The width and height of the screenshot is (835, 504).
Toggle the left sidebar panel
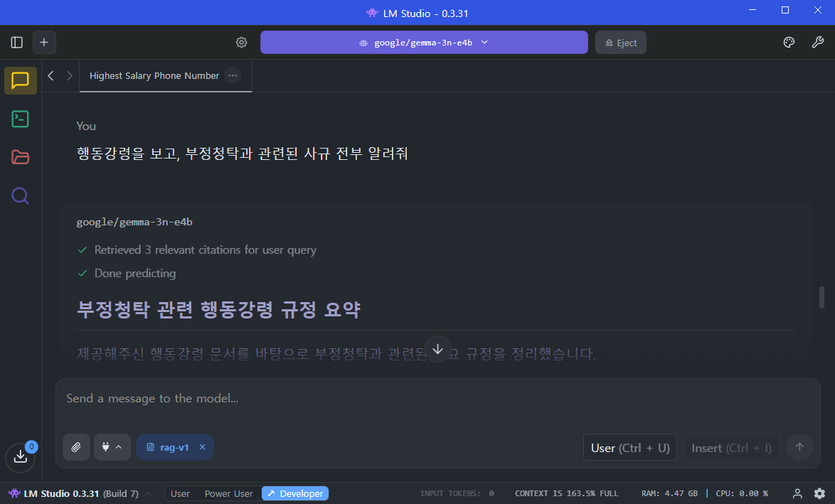click(x=17, y=43)
